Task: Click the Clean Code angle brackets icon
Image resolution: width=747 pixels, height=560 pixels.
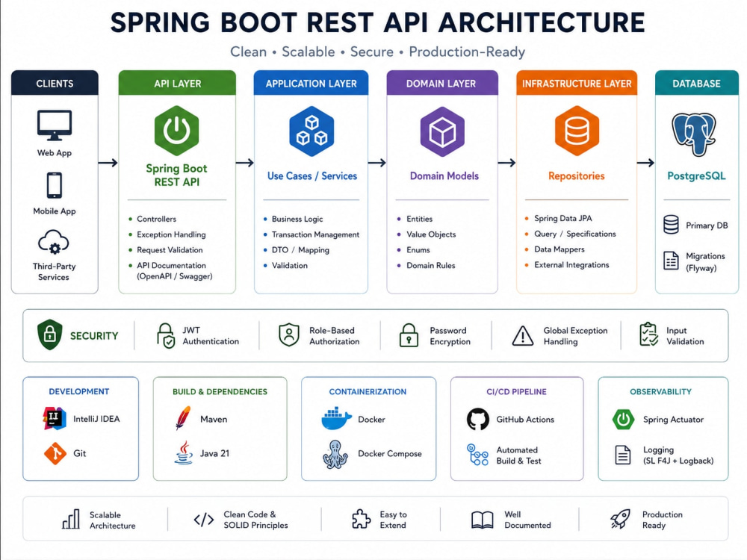Action: pyautogui.click(x=204, y=520)
